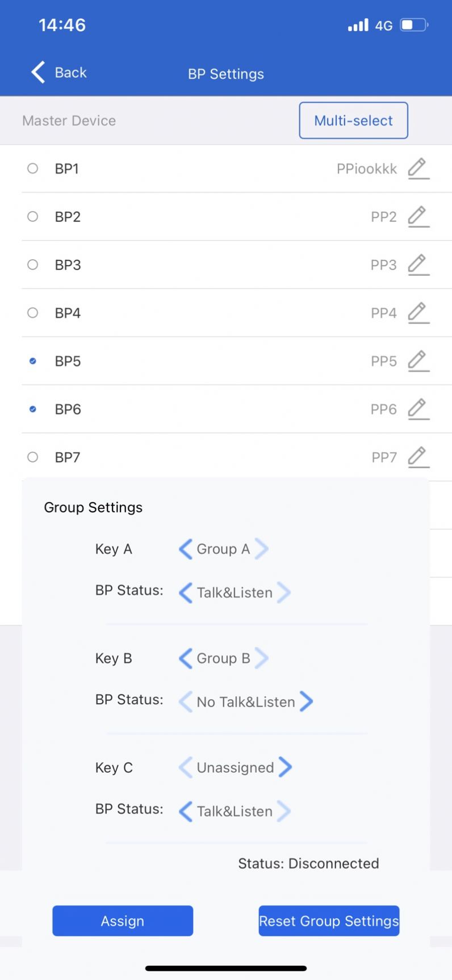Tap the edit pencil for BP1
Screen dimensions: 452x980
(x=418, y=169)
